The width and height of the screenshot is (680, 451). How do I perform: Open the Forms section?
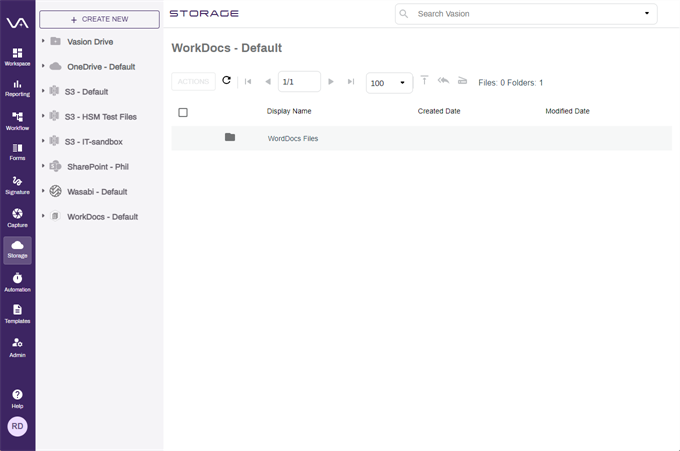17,152
